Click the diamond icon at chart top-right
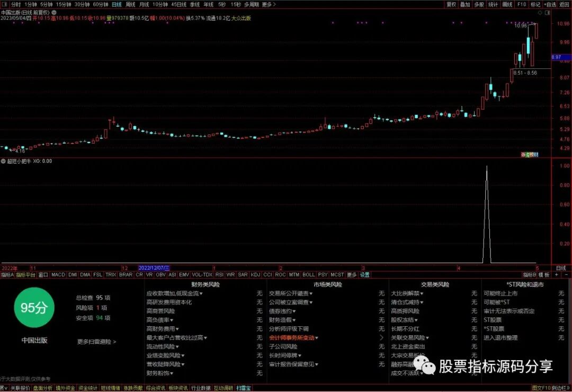The image size is (572, 392). (x=540, y=12)
